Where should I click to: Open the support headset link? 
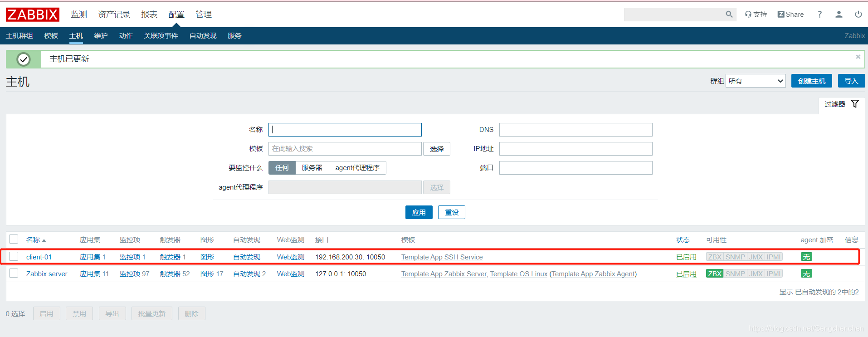pos(756,15)
